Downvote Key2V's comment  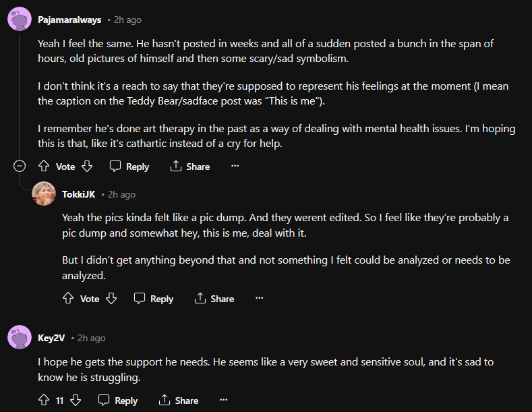tap(76, 401)
